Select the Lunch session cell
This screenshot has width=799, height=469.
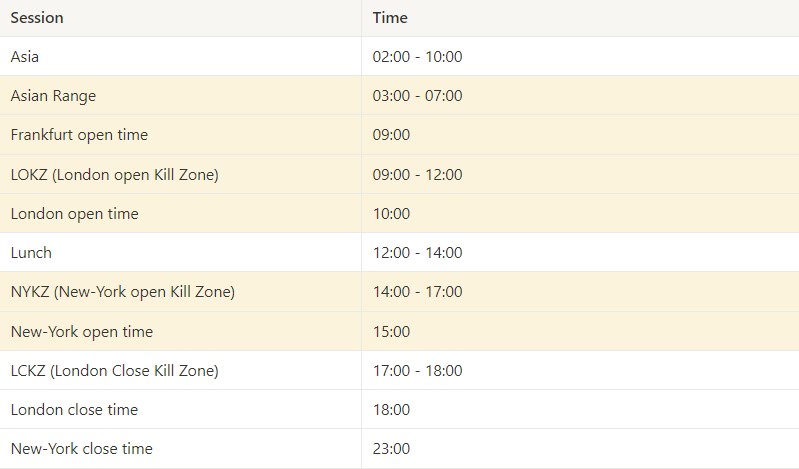point(180,252)
